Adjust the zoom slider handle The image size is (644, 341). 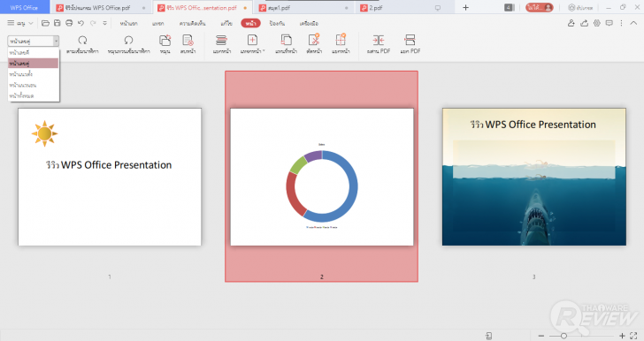(x=563, y=336)
